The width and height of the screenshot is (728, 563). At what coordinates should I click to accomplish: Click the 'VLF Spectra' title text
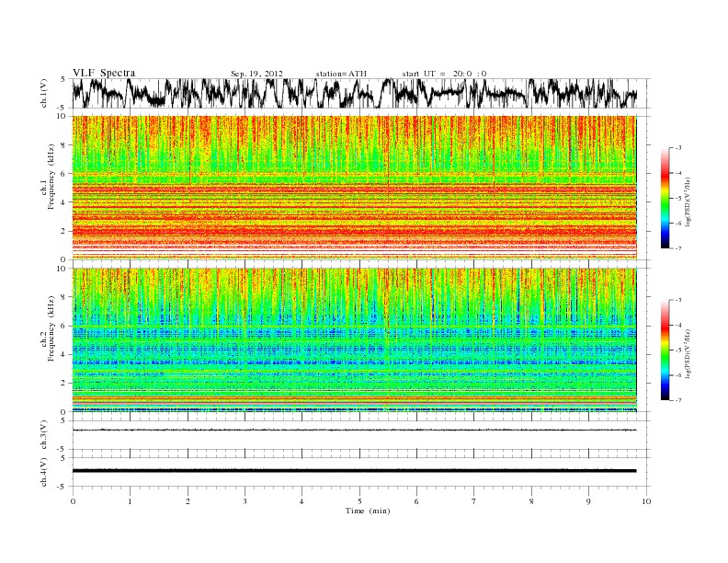tap(104, 73)
